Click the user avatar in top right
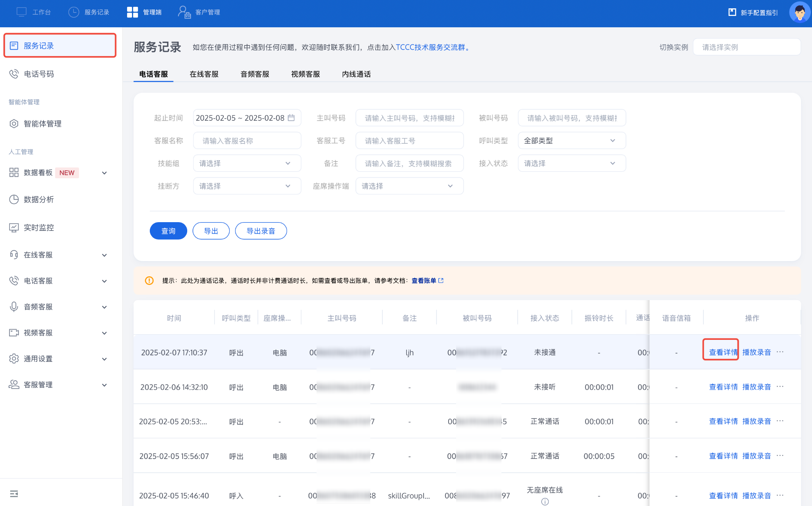The width and height of the screenshot is (812, 506). click(799, 12)
